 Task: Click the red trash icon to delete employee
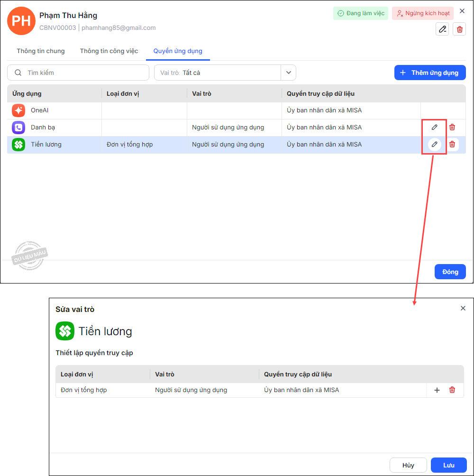[459, 29]
